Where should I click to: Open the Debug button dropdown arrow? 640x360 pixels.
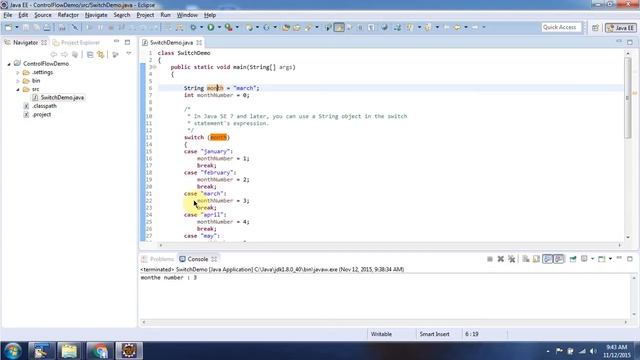201,27
